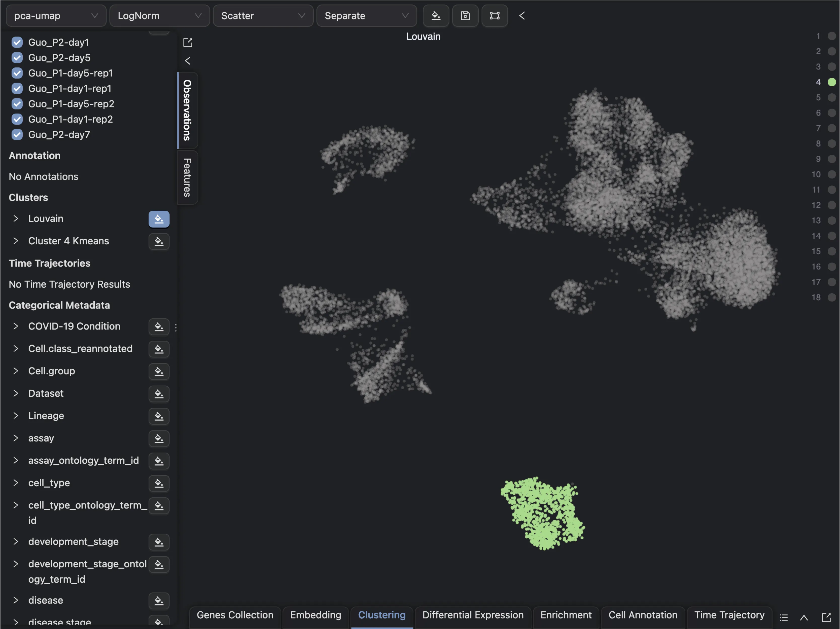
Task: Expand the cell_type metadata row
Action: (x=16, y=483)
